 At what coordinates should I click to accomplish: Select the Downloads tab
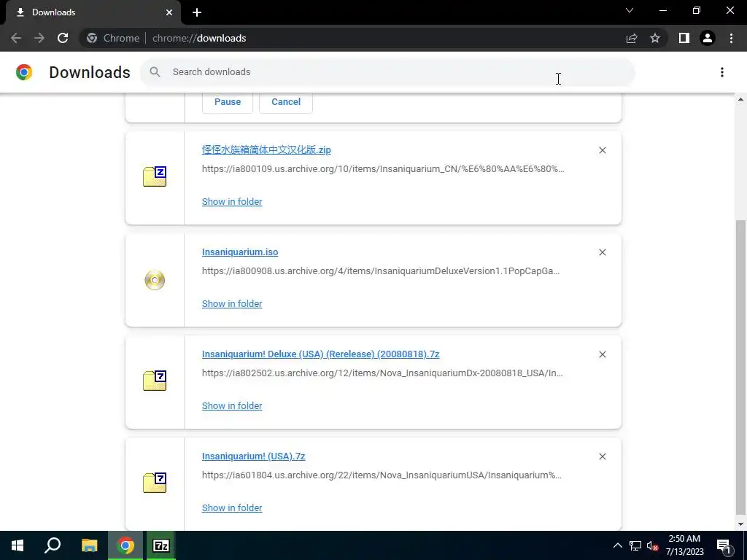[93, 12]
